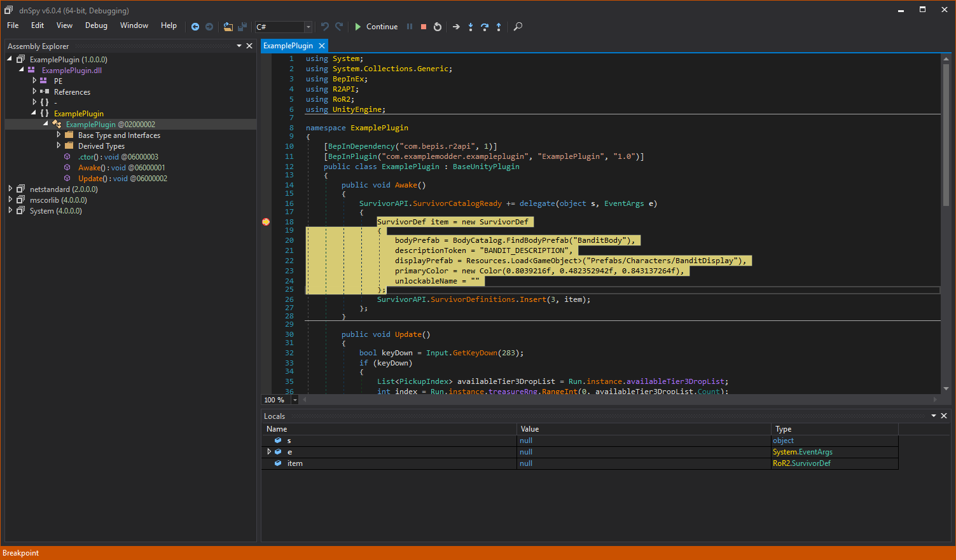Close the ExamplePlugin editor tab
956x560 pixels.
(322, 46)
